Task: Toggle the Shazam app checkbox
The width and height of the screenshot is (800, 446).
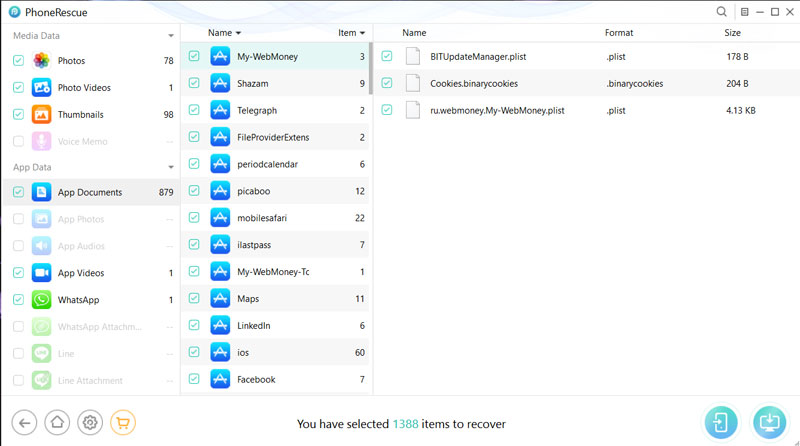Action: 194,84
